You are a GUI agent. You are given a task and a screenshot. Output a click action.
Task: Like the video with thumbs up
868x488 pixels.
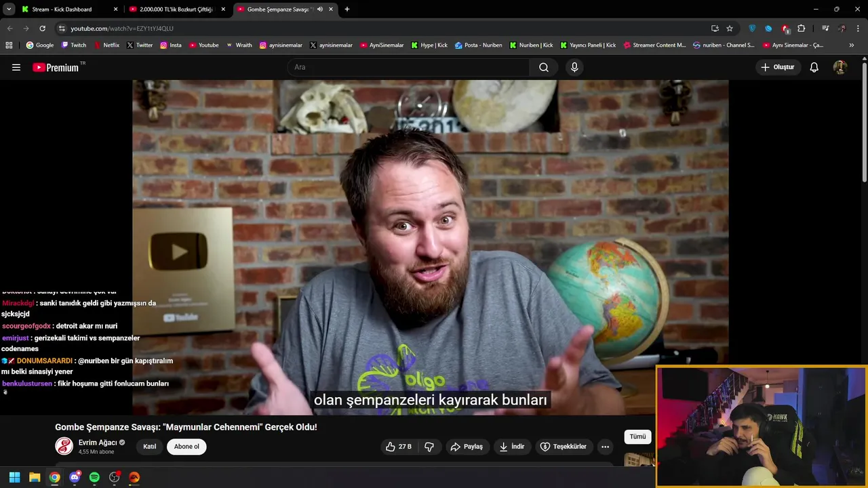click(399, 447)
